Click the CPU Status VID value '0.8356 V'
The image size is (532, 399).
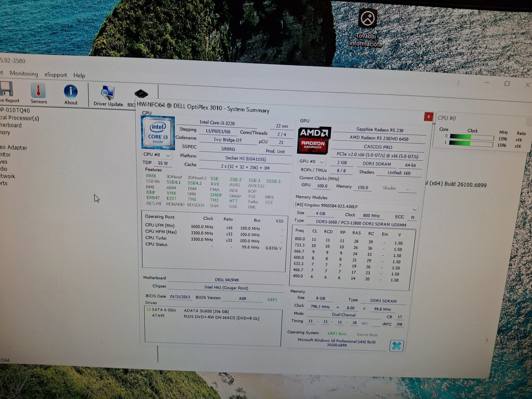273,248
